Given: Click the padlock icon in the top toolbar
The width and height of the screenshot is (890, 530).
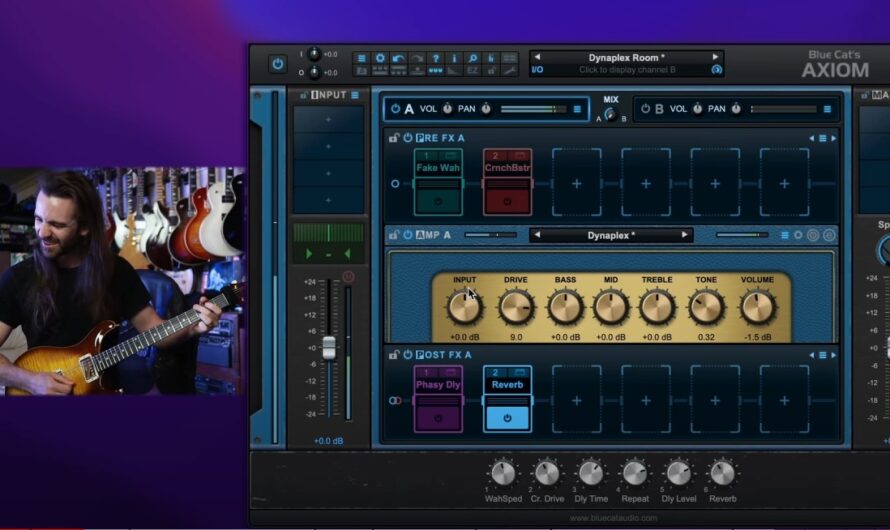Looking at the screenshot, I should coord(491,70).
